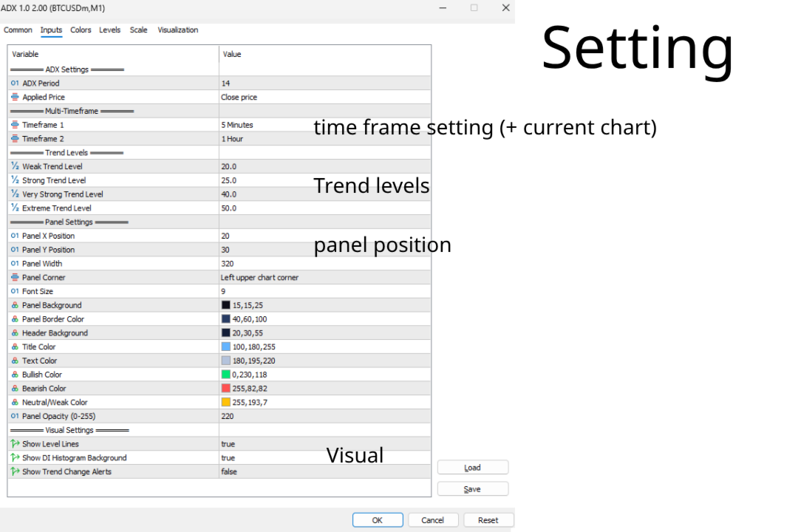Image resolution: width=798 pixels, height=532 pixels.
Task: Click the Bullish Color row icon
Action: pyautogui.click(x=15, y=375)
